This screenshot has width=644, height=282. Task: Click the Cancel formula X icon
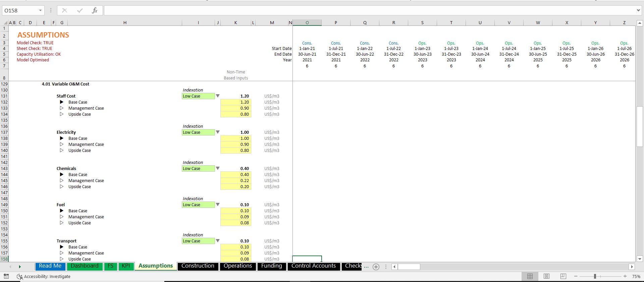pos(64,10)
